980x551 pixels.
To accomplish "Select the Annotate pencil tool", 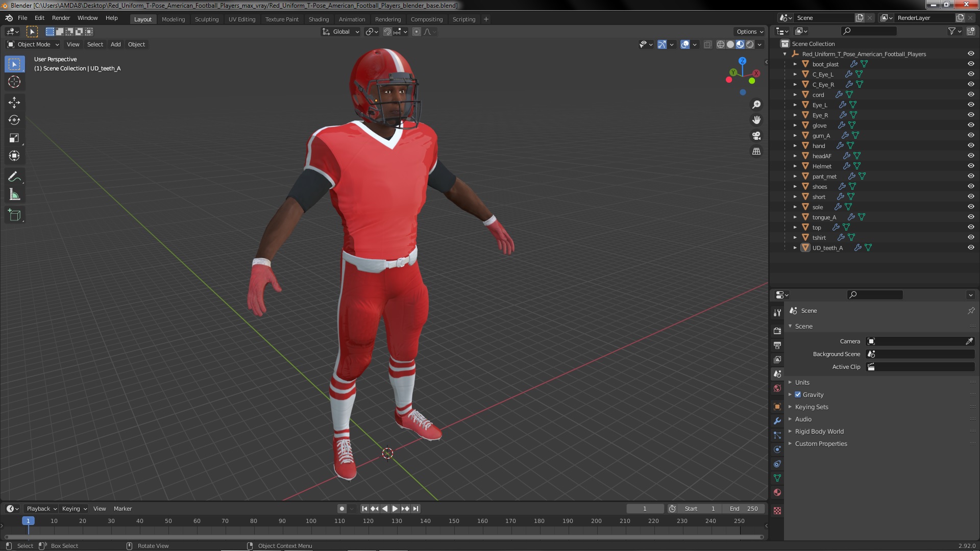I will tap(14, 177).
